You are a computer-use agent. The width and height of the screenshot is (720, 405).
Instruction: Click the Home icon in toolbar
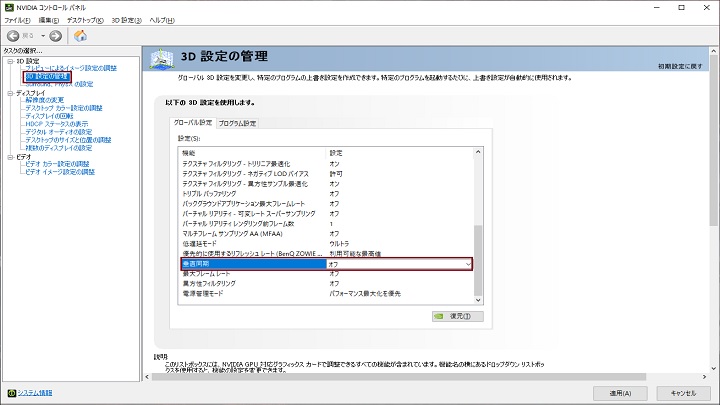[x=80, y=36]
